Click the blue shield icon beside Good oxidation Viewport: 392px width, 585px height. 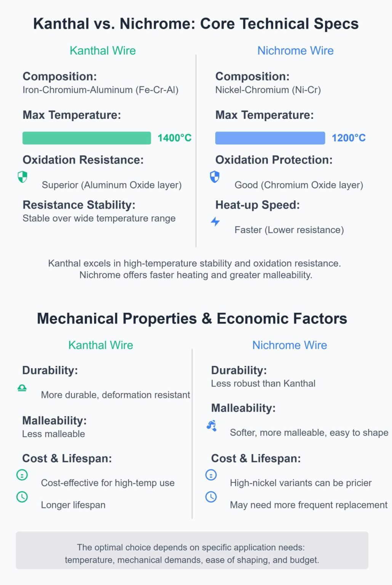point(215,177)
